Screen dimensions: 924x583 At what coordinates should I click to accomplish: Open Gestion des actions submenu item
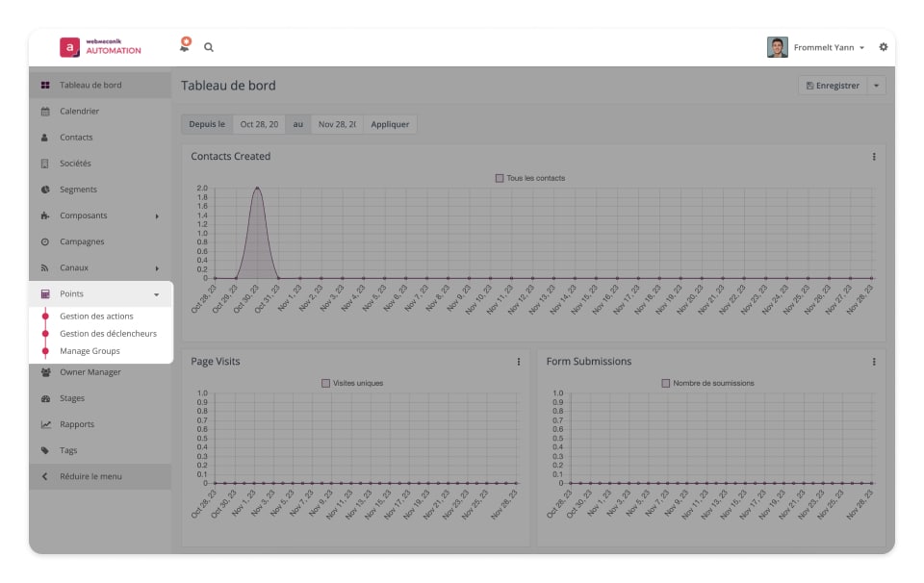click(96, 317)
